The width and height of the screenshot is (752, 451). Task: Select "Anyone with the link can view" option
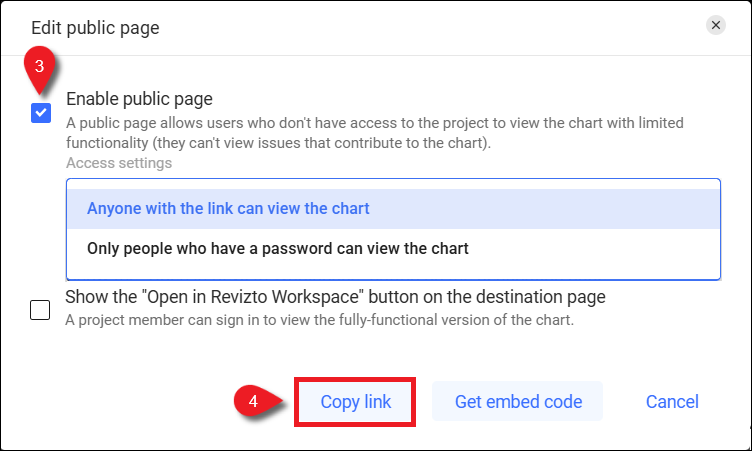coord(228,209)
